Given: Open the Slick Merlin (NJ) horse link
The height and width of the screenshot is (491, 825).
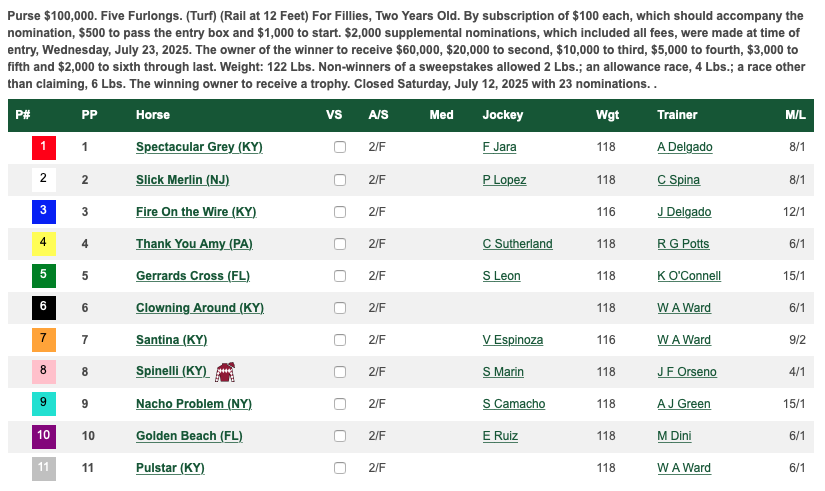Looking at the screenshot, I should tap(183, 180).
